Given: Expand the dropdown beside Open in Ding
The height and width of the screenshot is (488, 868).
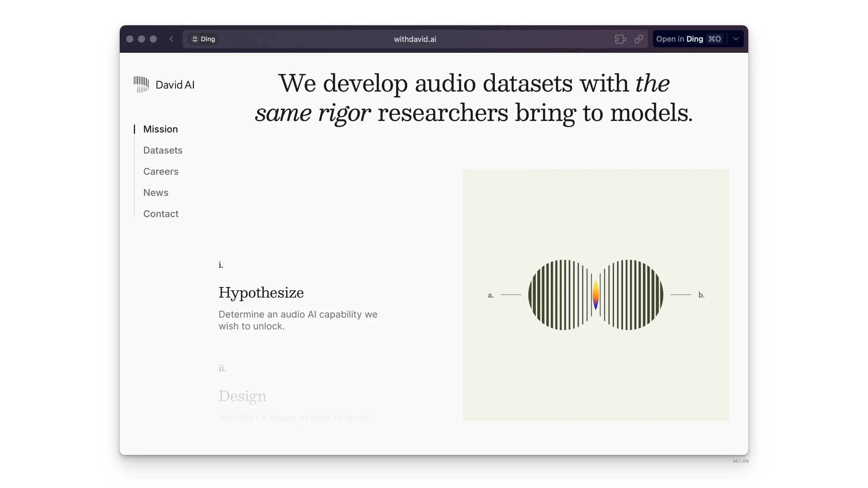Looking at the screenshot, I should pyautogui.click(x=736, y=39).
